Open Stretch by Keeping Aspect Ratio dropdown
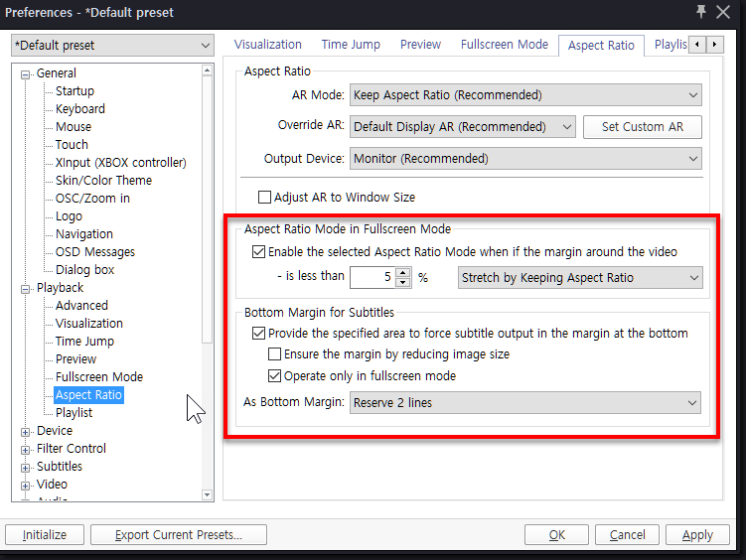 tap(580, 278)
